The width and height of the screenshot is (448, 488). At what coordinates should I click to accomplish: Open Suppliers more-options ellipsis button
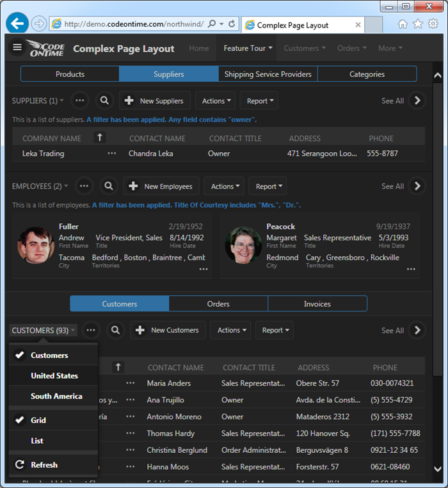(80, 100)
